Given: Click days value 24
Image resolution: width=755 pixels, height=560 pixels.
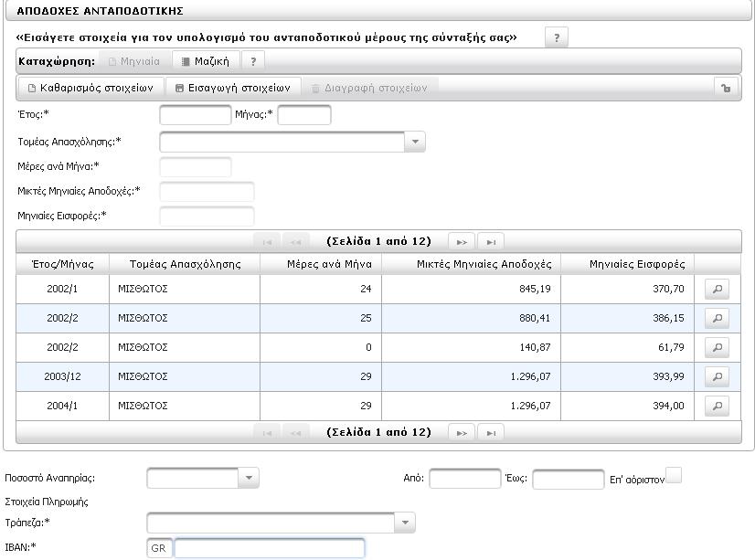Looking at the screenshot, I should point(366,290).
